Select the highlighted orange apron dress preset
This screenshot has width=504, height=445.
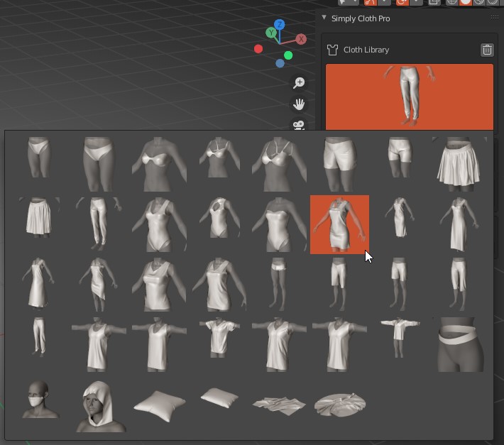coord(339,224)
